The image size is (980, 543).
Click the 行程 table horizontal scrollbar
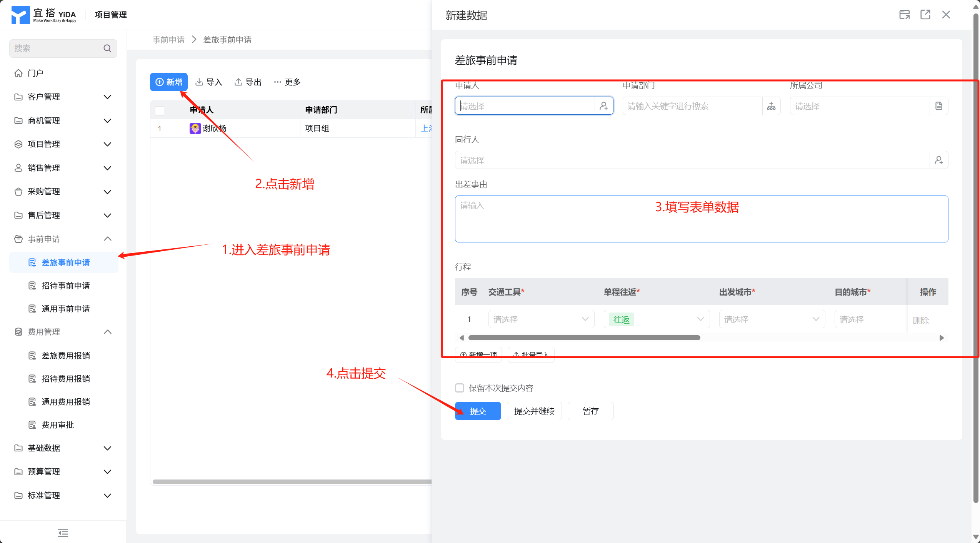584,338
